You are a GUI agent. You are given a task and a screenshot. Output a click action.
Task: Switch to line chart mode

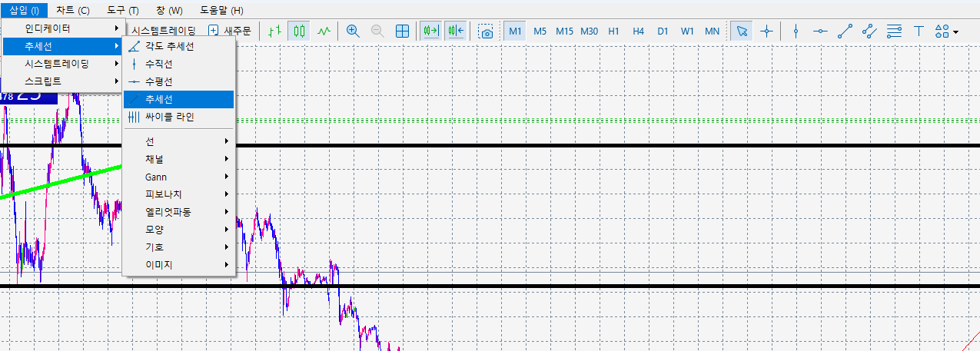[324, 31]
